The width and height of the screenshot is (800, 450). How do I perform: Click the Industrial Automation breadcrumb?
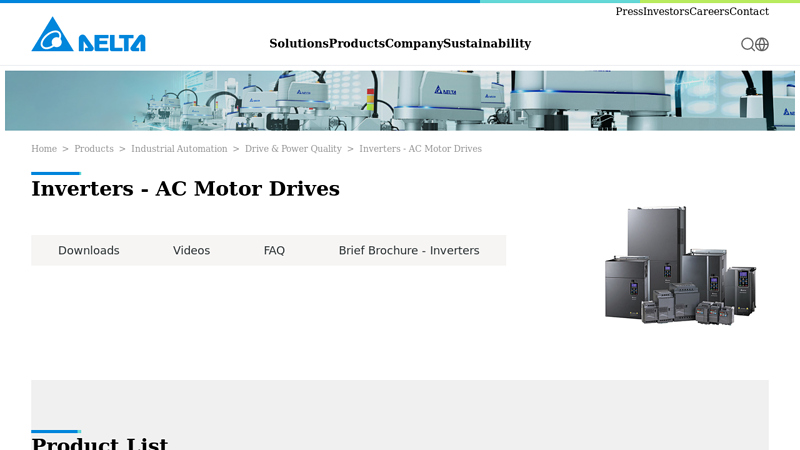179,148
